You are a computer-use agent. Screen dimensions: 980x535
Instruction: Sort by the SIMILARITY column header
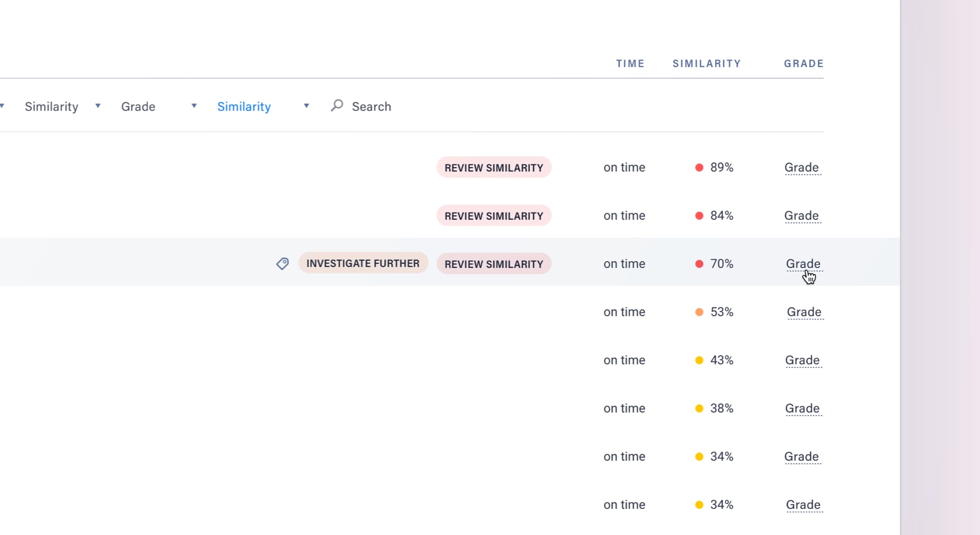(707, 64)
